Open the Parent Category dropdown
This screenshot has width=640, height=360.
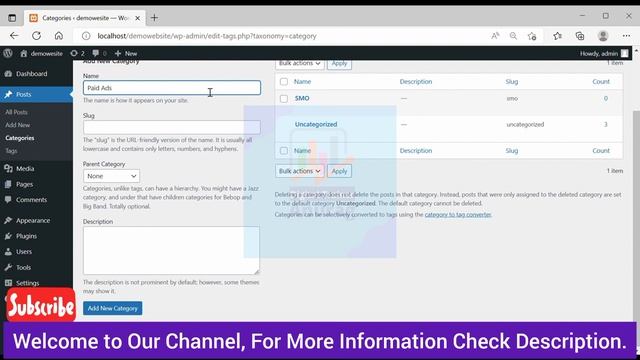click(x=111, y=176)
